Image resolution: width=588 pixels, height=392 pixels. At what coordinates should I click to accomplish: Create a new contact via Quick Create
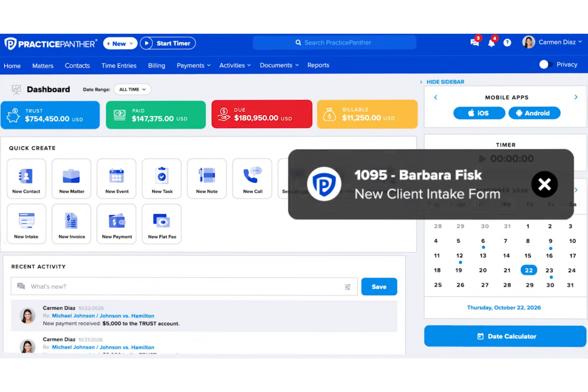point(26,178)
